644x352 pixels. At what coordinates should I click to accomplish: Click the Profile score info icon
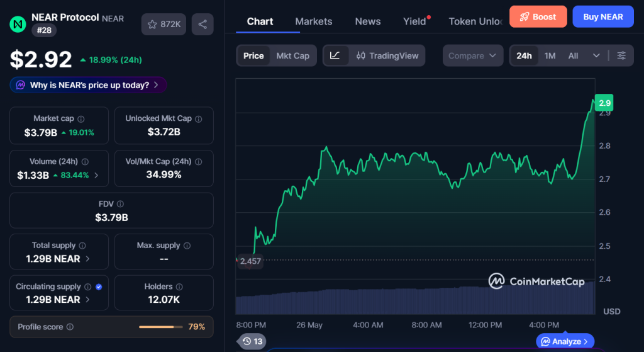point(70,327)
